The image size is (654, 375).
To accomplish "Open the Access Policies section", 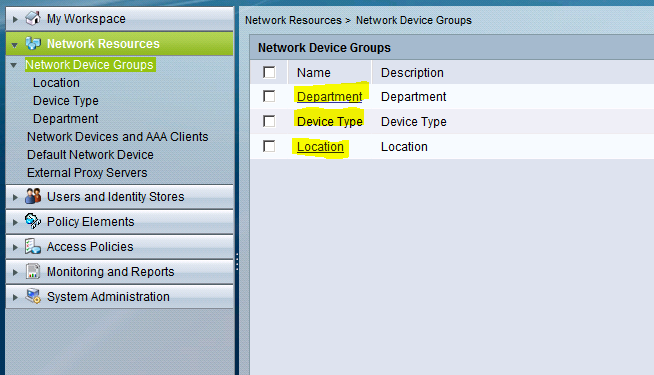I will pyautogui.click(x=120, y=247).
